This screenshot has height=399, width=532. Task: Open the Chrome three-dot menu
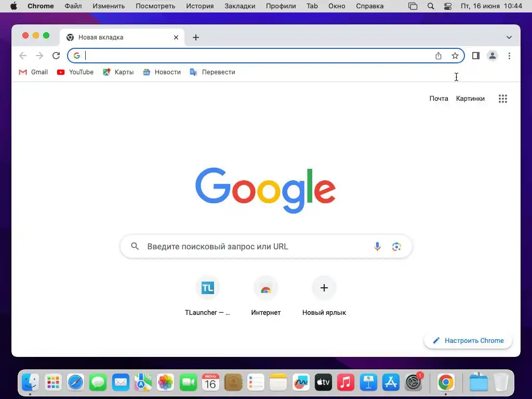(509, 56)
